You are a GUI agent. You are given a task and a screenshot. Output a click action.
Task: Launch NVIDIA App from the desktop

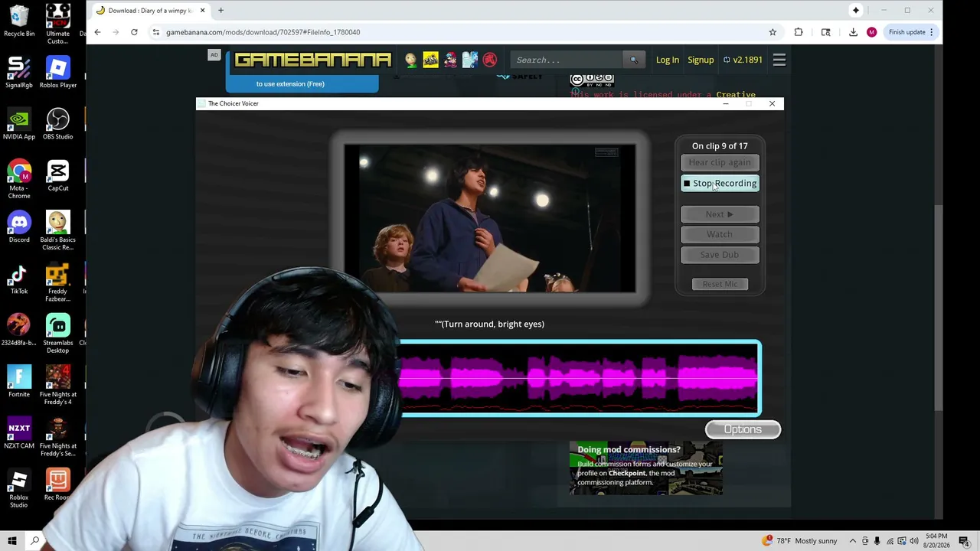tap(19, 124)
